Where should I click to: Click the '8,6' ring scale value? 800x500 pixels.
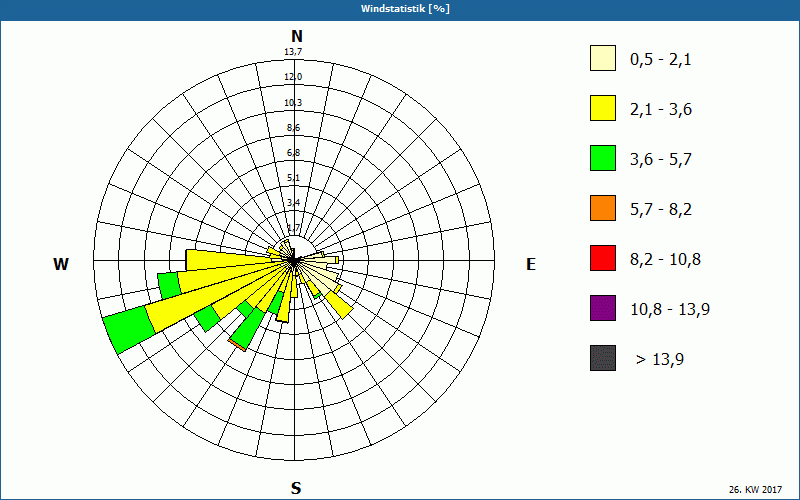pos(293,128)
